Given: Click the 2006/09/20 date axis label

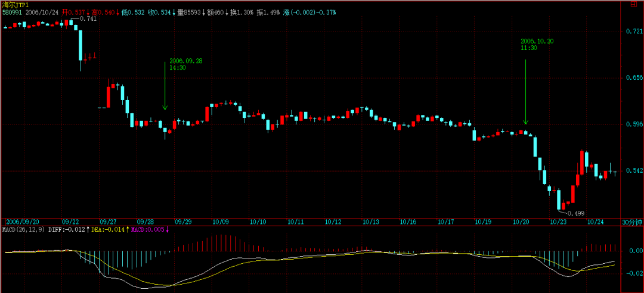Looking at the screenshot, I should coord(23,222).
